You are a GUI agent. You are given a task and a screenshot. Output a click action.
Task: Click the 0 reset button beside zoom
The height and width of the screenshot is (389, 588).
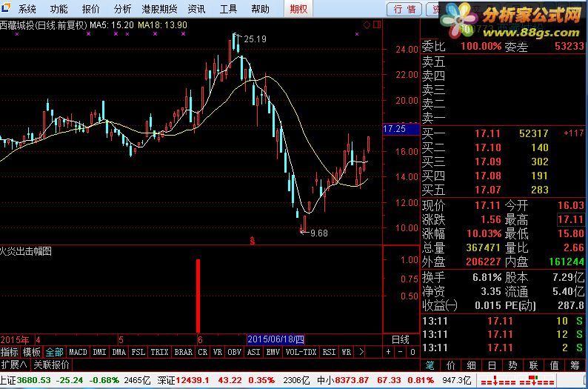point(412,352)
